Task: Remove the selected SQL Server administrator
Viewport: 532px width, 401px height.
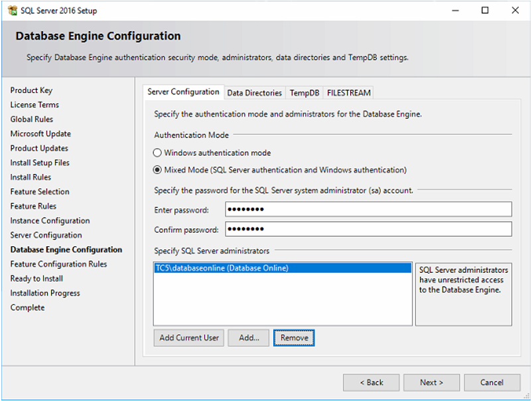Action: coord(294,338)
